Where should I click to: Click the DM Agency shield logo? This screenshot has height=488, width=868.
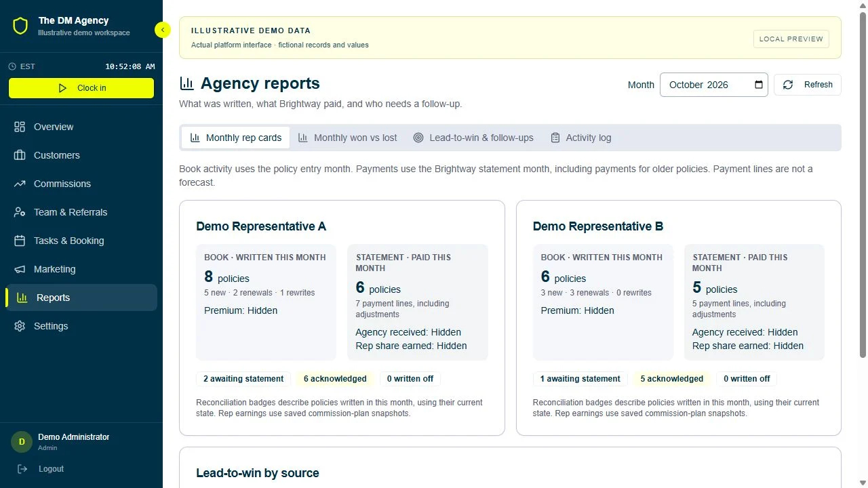coord(20,26)
